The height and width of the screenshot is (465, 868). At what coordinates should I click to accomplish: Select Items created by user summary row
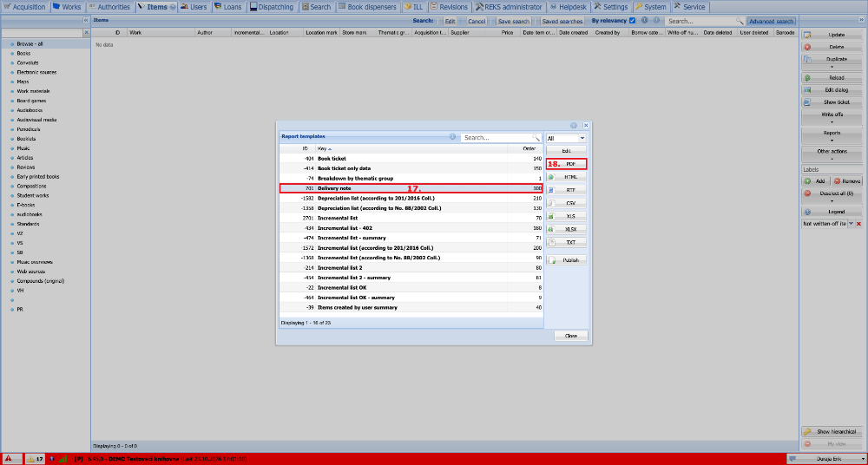(411, 307)
